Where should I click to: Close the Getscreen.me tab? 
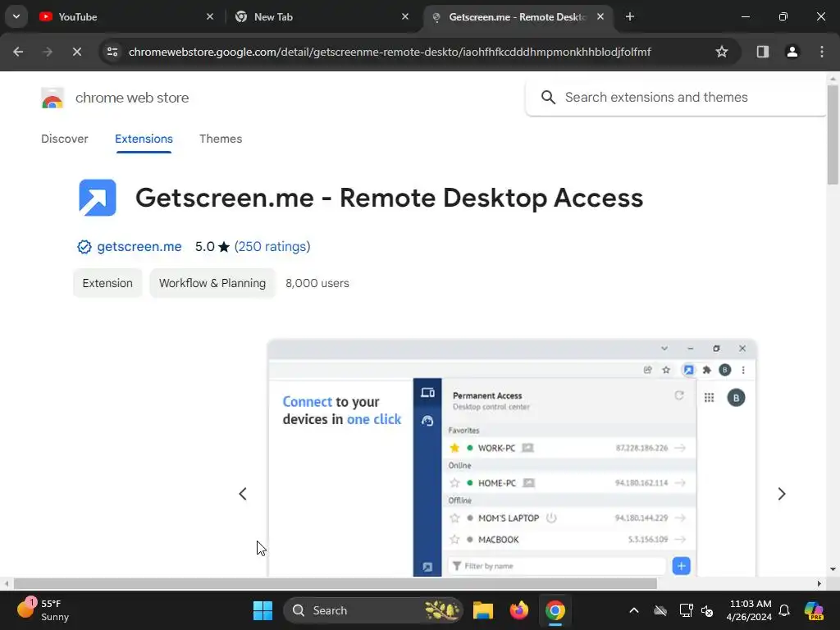[600, 16]
